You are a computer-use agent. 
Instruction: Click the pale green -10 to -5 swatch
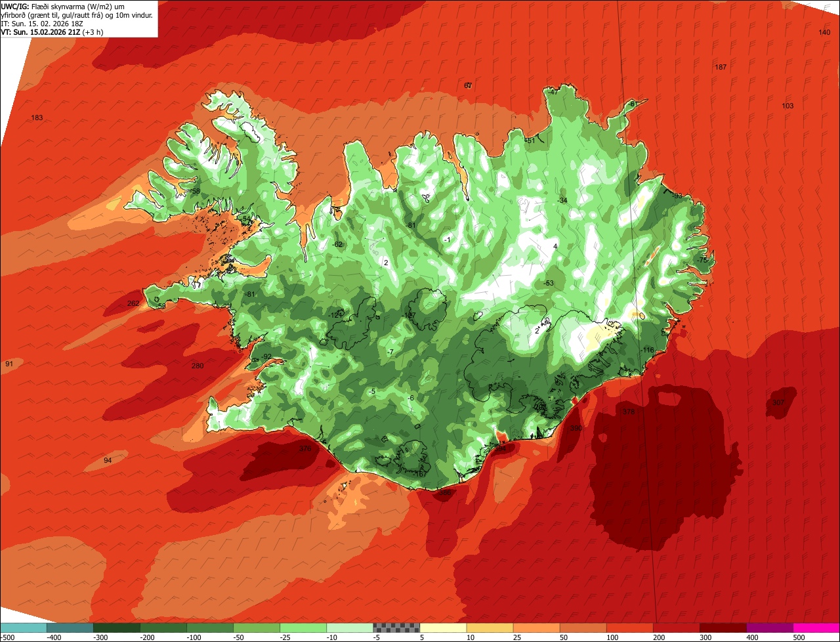(x=350, y=628)
